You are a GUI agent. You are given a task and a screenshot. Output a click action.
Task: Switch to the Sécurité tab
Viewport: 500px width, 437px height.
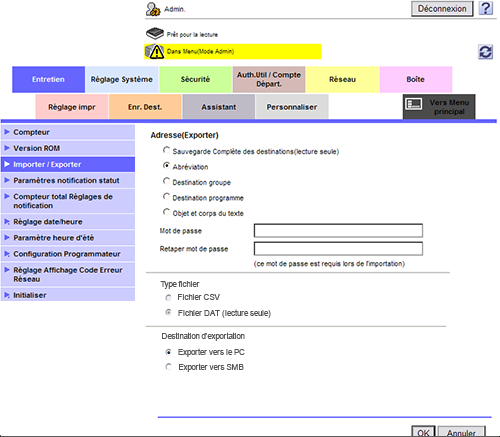[195, 79]
